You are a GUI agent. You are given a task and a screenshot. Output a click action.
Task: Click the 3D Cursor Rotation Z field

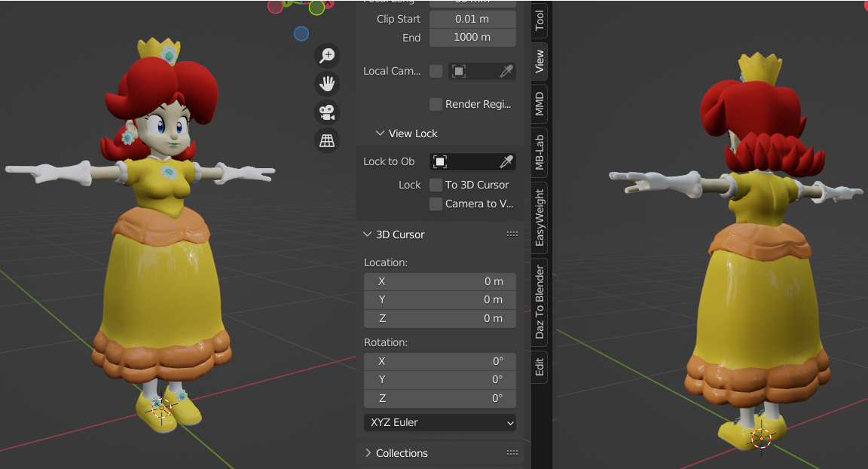click(440, 398)
